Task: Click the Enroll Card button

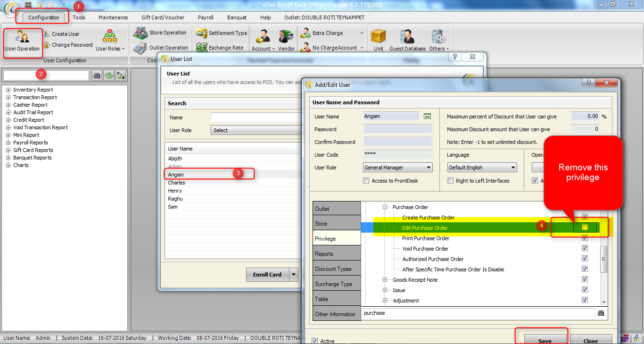Action: tap(267, 274)
